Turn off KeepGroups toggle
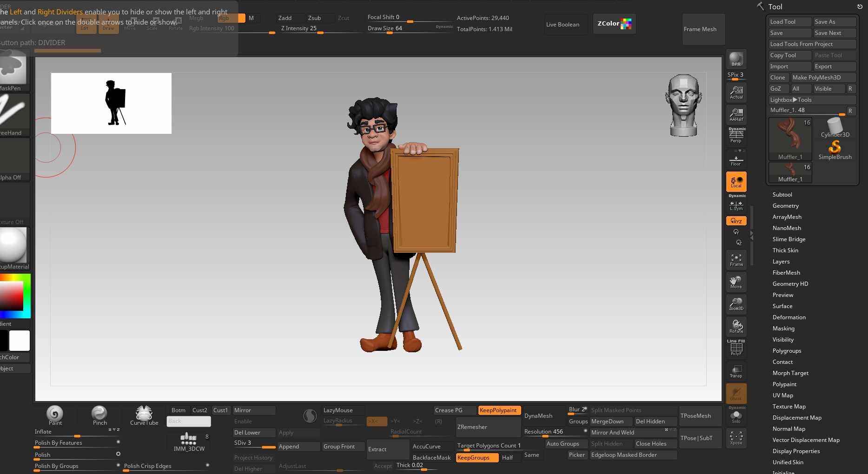Viewport: 868px width, 474px height. 477,458
